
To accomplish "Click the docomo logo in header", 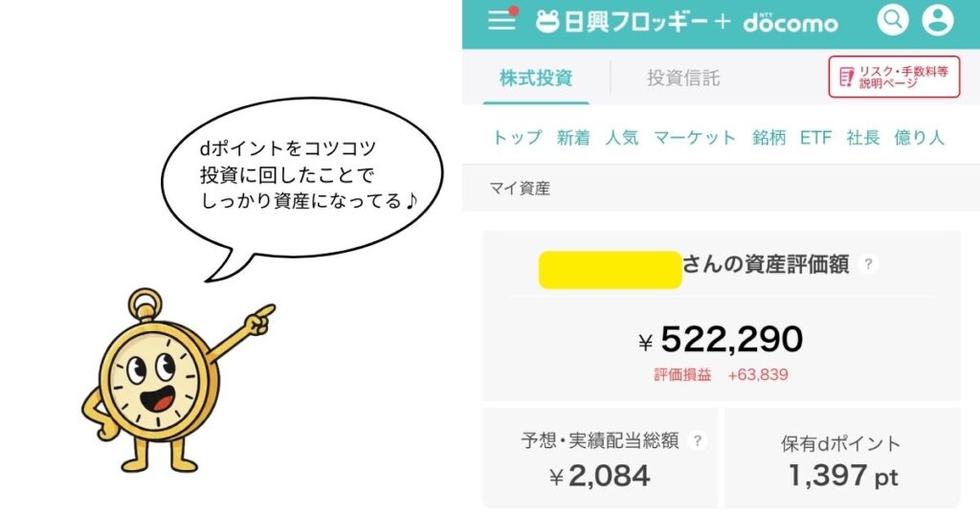I will coord(791,22).
